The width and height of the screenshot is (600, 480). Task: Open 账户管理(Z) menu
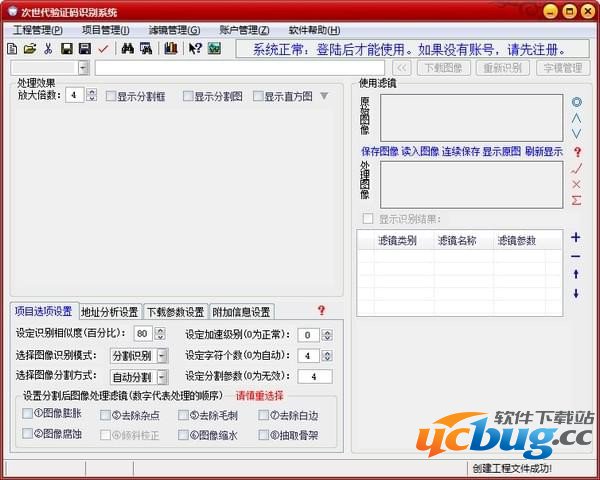coord(244,30)
